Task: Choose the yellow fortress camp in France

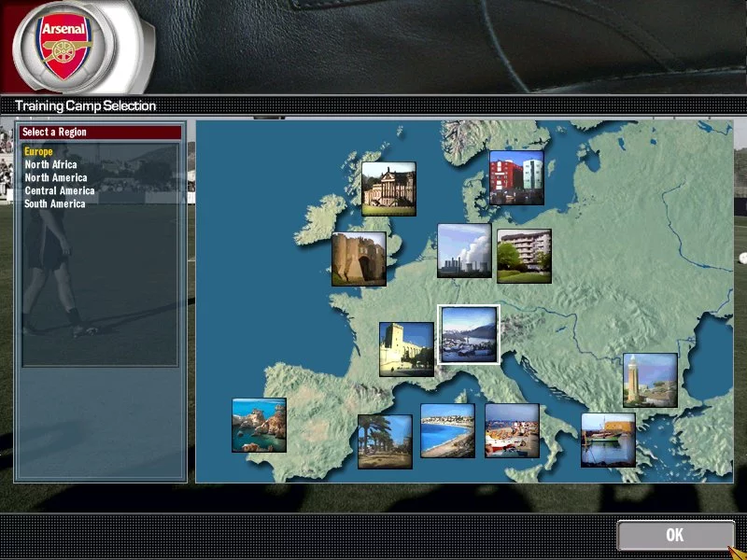Action: 406,349
